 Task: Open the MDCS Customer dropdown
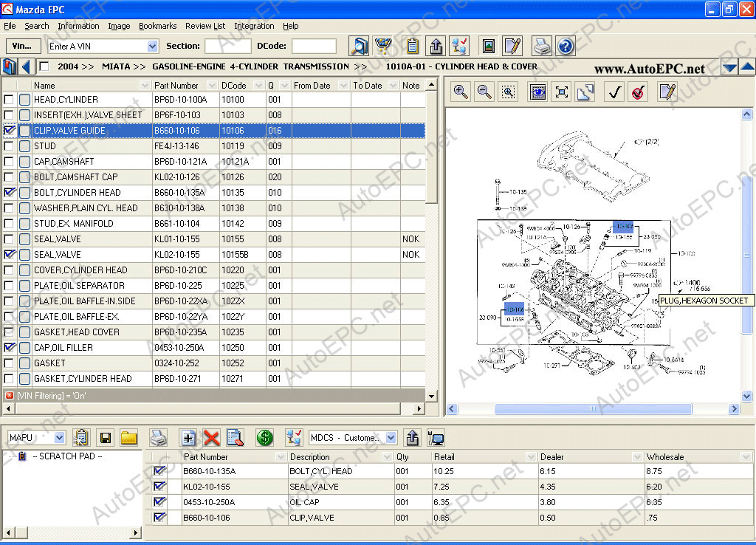[x=391, y=438]
